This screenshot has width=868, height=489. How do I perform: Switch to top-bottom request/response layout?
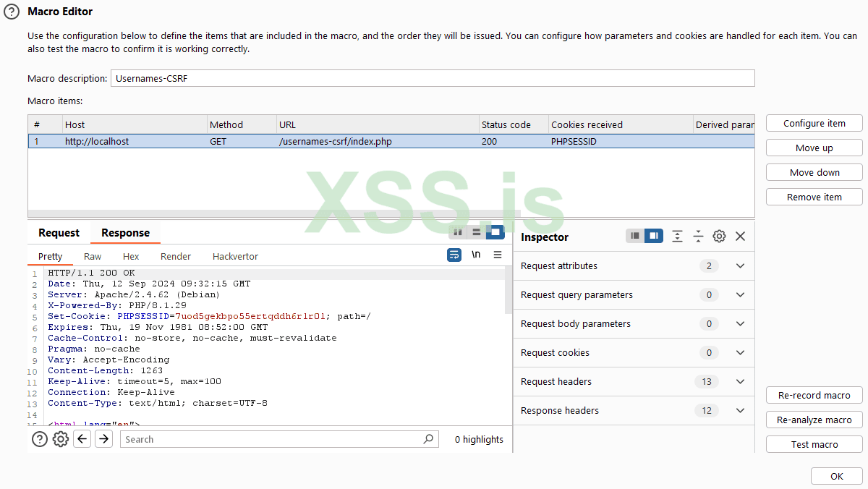(477, 232)
